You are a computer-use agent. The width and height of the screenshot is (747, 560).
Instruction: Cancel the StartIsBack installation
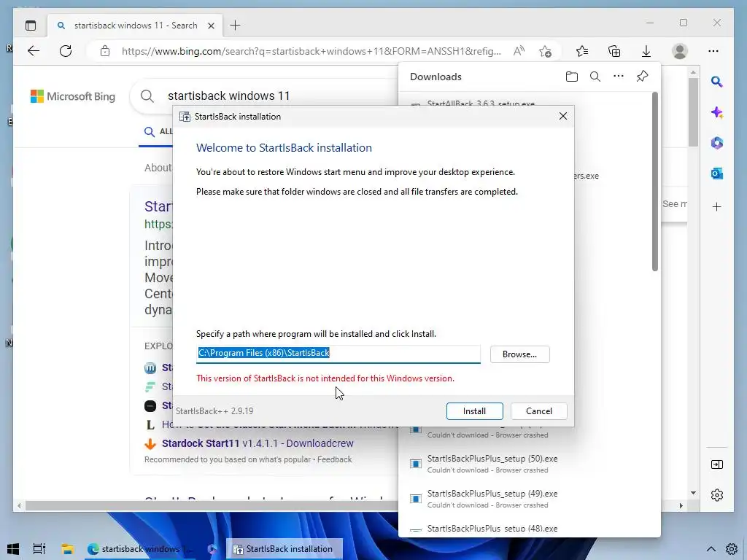[539, 411]
